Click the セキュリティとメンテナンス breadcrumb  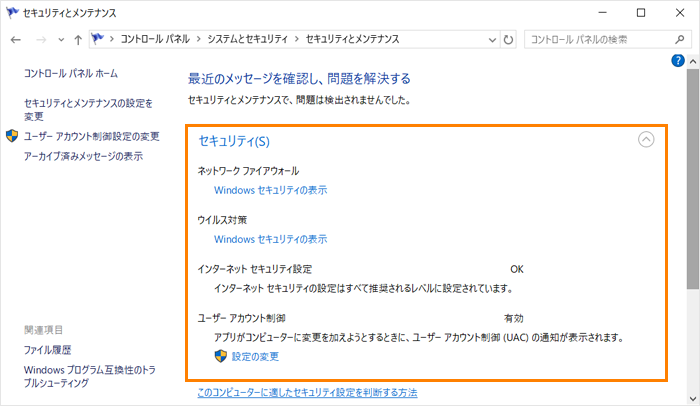coord(352,39)
